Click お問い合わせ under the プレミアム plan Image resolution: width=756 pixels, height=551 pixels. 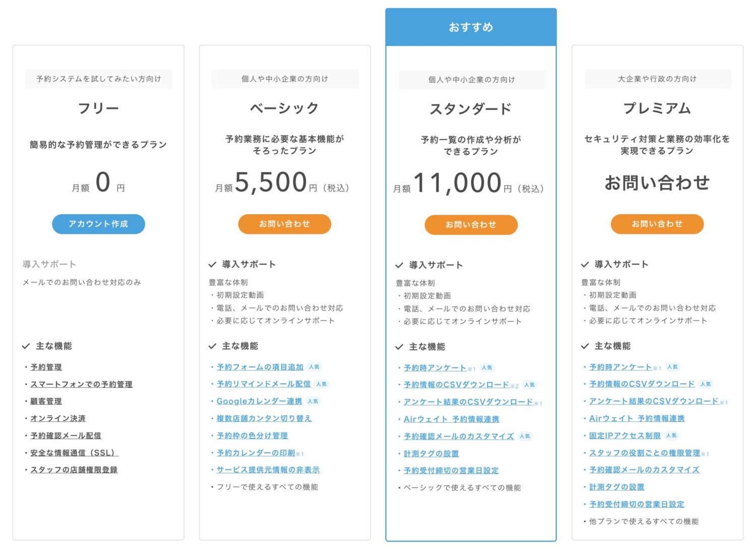[x=657, y=224]
